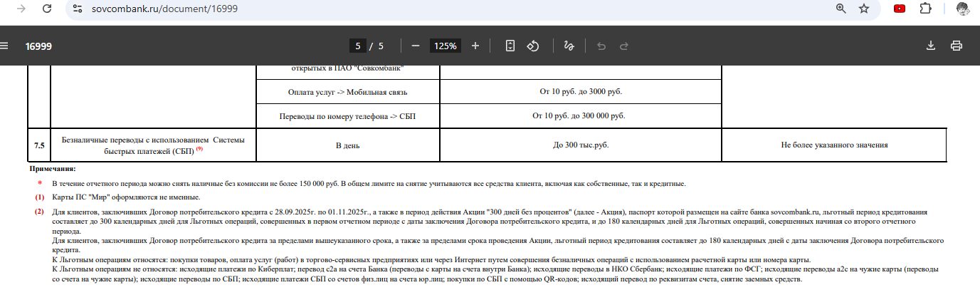Open the PDF sidebar menu (hamburger icon)
The width and height of the screenshot is (980, 295).
4,46
